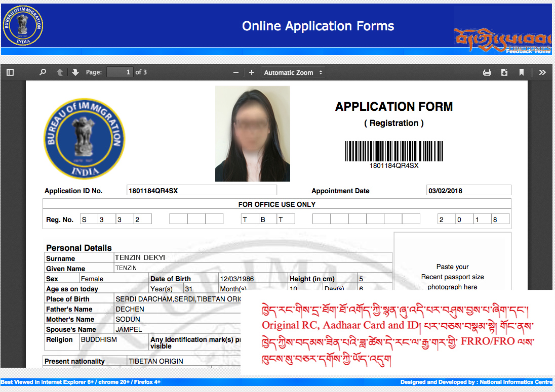The height and width of the screenshot is (392, 555).
Task: Click the bookmark current view icon
Action: [521, 72]
